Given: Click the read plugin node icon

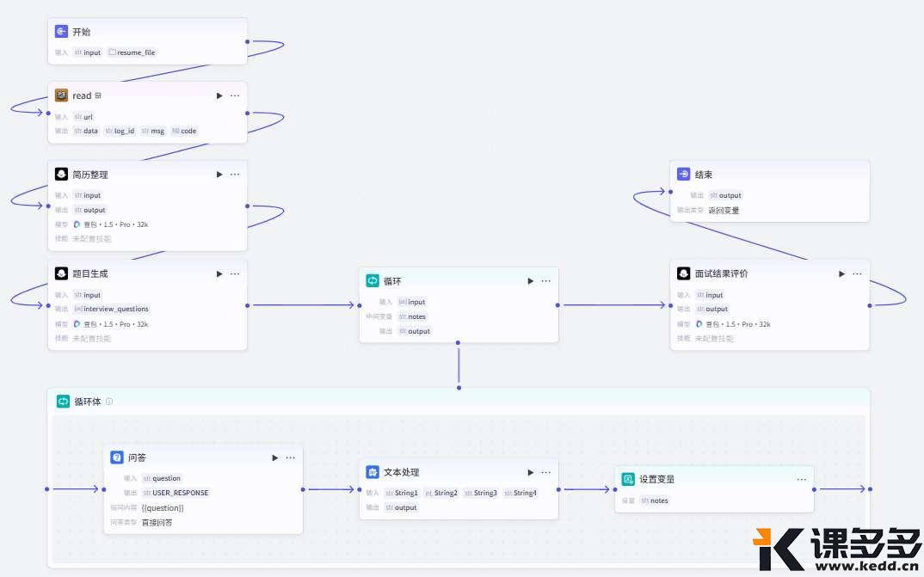Looking at the screenshot, I should pyautogui.click(x=61, y=95).
